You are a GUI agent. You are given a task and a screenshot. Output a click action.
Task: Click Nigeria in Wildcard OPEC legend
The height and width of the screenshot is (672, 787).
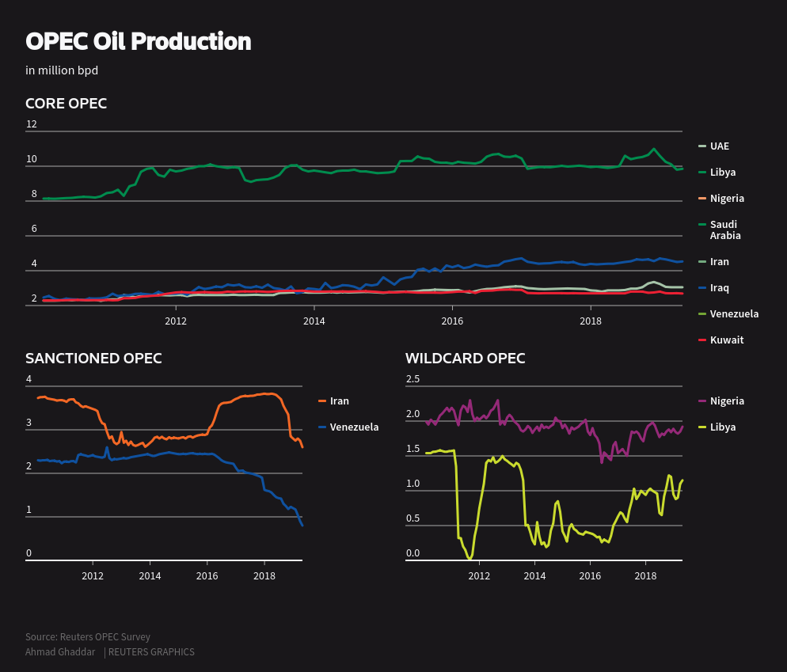726,401
